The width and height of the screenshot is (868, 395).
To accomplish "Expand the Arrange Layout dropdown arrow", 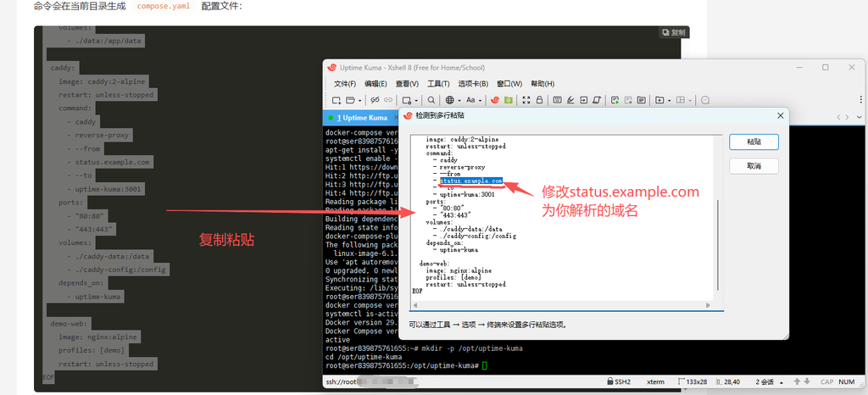I will click(690, 101).
